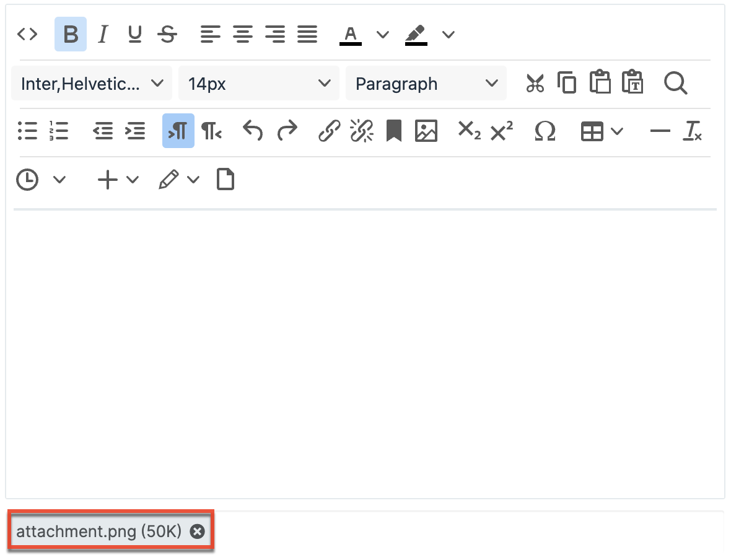Cut selection with the scissors icon
Viewport: 731px width, 560px height.
[x=535, y=83]
